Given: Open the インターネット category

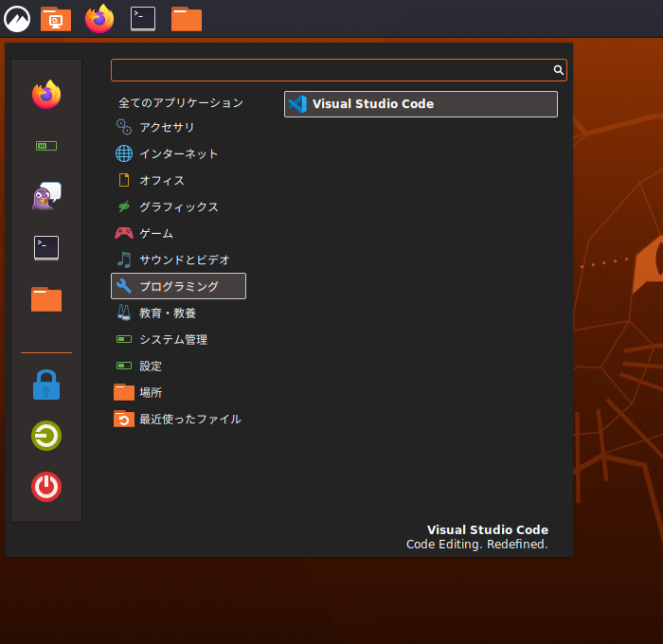Looking at the screenshot, I should tap(178, 153).
